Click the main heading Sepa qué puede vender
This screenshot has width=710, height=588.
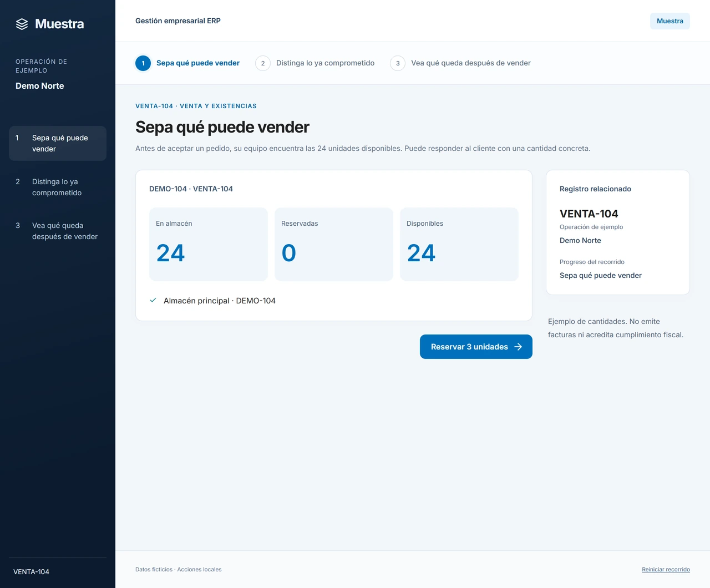[x=222, y=127]
